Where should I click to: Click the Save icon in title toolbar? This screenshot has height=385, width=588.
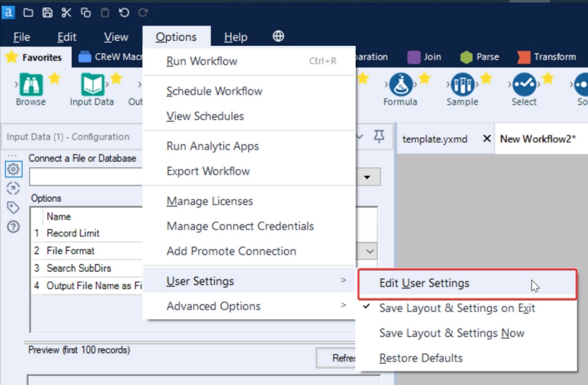(x=47, y=13)
